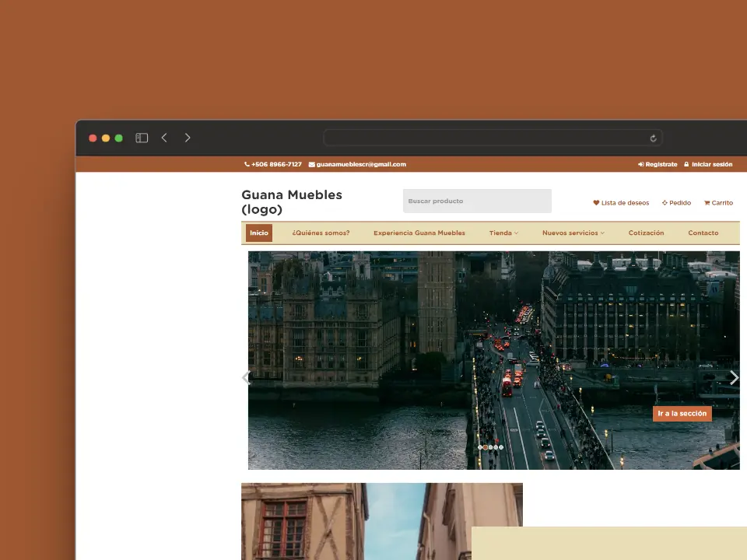Advance carousel with the right arrow
This screenshot has height=560, width=747.
tap(733, 378)
